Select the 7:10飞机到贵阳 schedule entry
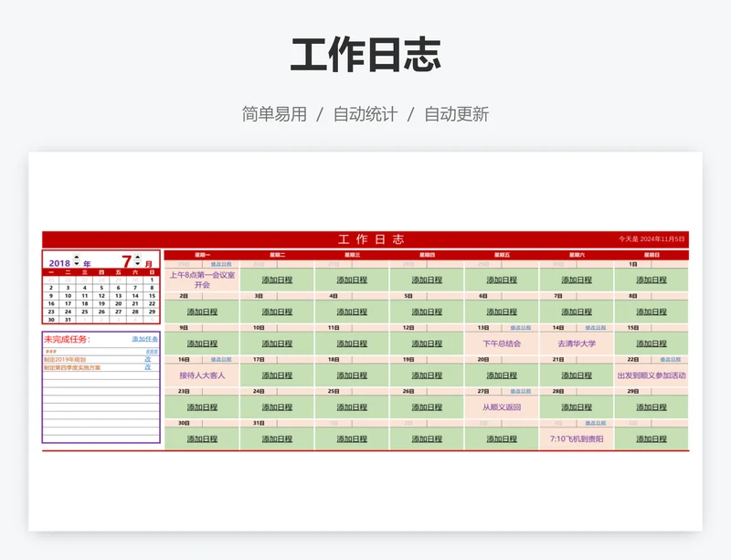This screenshot has height=560, width=731. pos(577,438)
